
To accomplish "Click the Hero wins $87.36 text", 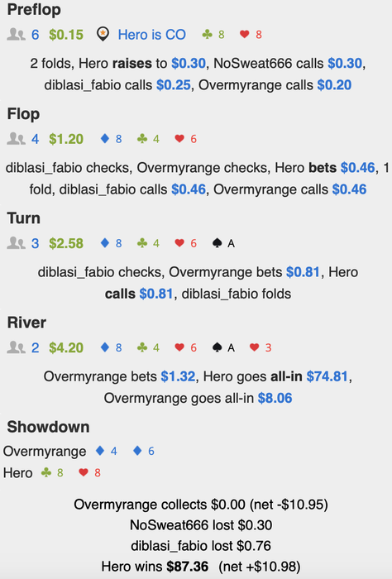I will pos(155,567).
